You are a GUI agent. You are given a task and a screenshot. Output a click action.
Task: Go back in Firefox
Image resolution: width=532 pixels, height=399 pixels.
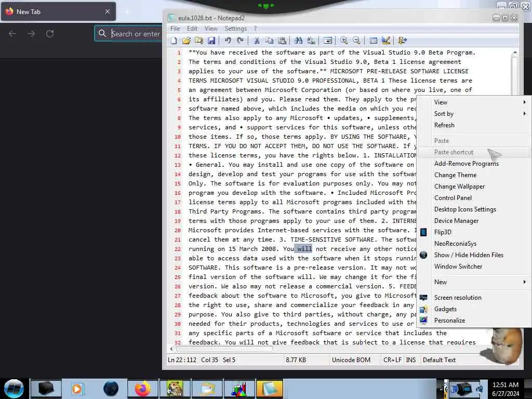point(12,34)
